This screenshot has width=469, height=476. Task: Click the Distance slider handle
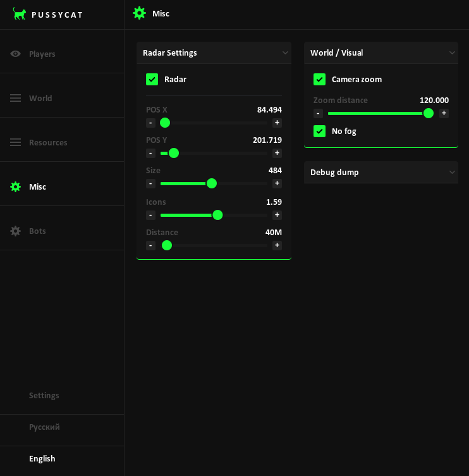point(167,245)
